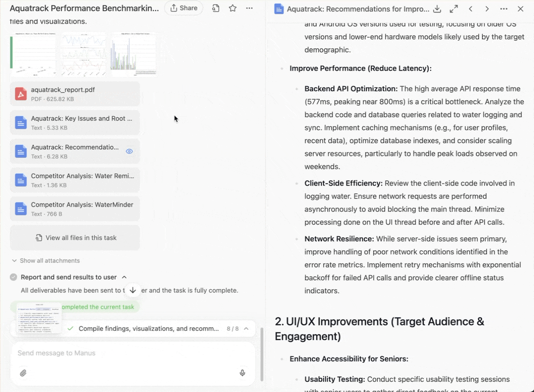This screenshot has height=392, width=534.
Task: Go to the previous document in viewer
Action: [470, 9]
